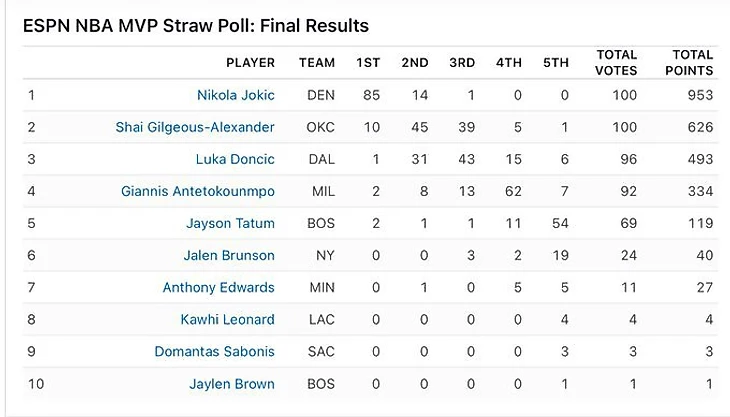This screenshot has width=730, height=417.
Task: Sort by the 1ST column header
Action: (x=368, y=62)
